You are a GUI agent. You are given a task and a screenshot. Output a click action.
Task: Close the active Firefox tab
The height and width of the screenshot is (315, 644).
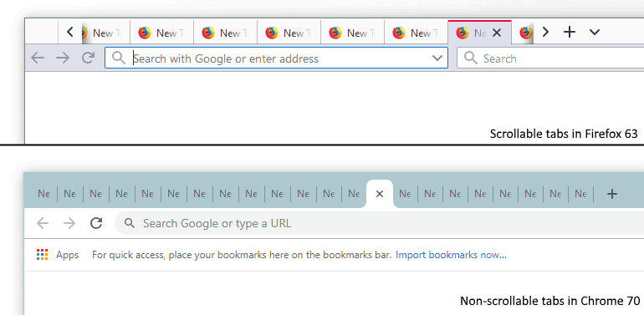click(x=497, y=33)
